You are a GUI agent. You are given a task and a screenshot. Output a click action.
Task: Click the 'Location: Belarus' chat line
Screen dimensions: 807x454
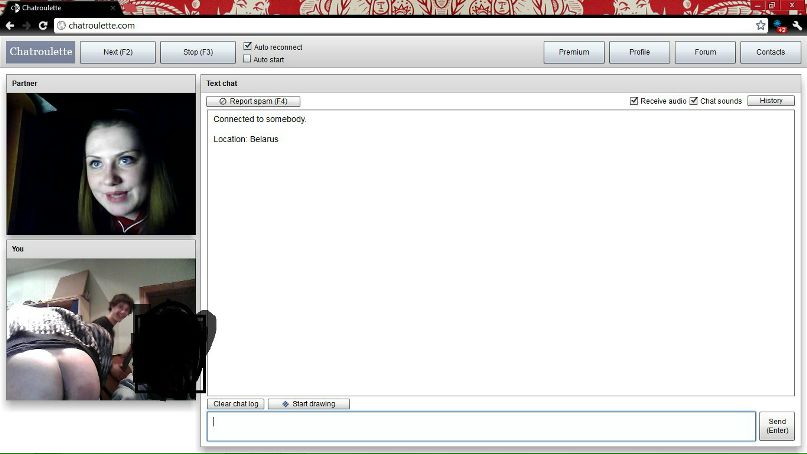(x=246, y=139)
